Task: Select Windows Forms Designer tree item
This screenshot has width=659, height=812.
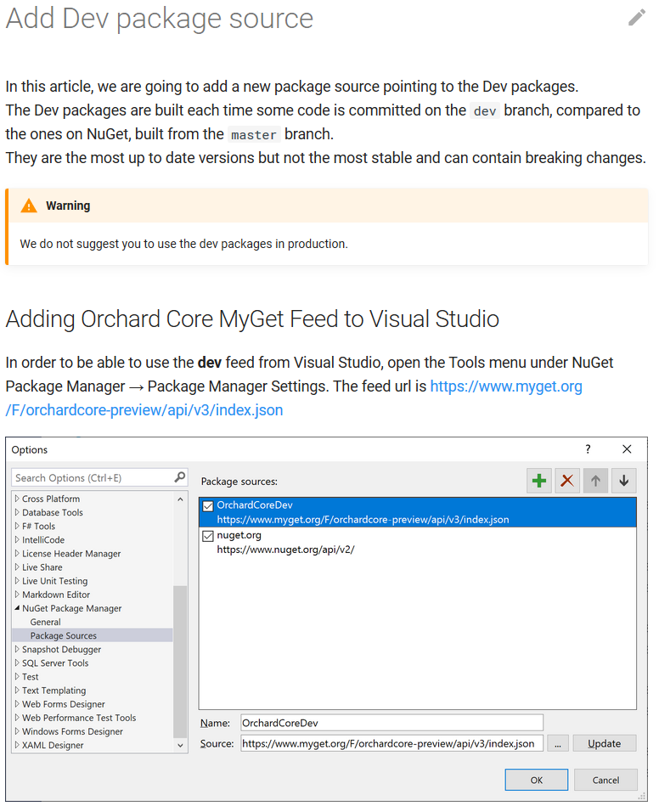Action: point(72,731)
